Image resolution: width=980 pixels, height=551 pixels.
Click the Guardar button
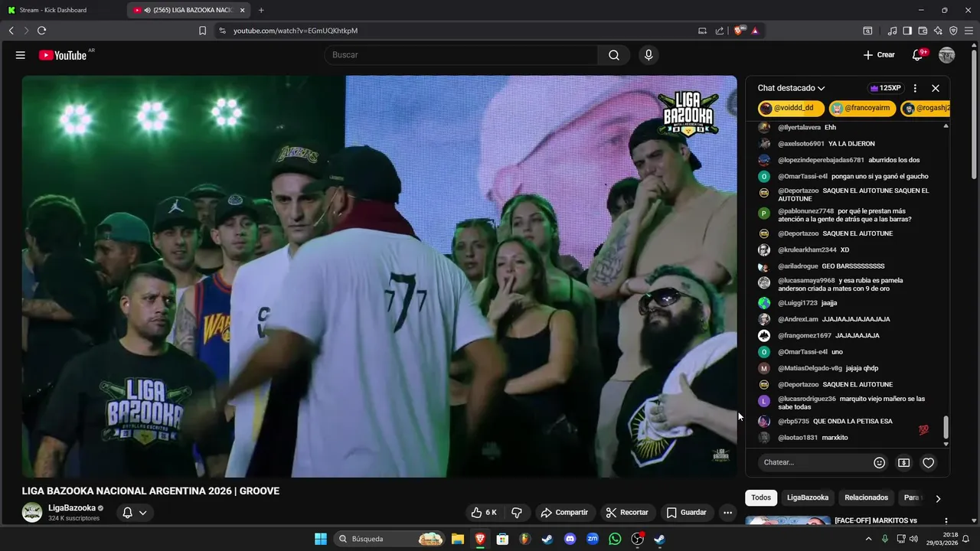click(x=687, y=513)
